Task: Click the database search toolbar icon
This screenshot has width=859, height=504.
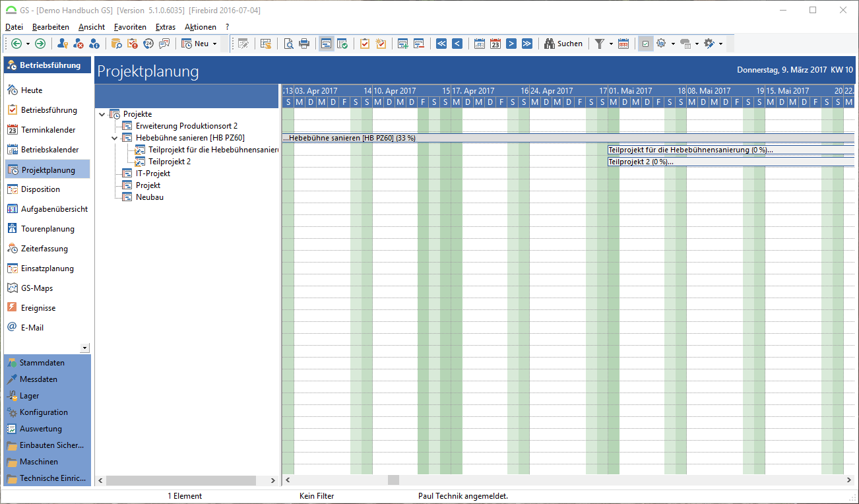Action: (x=117, y=44)
